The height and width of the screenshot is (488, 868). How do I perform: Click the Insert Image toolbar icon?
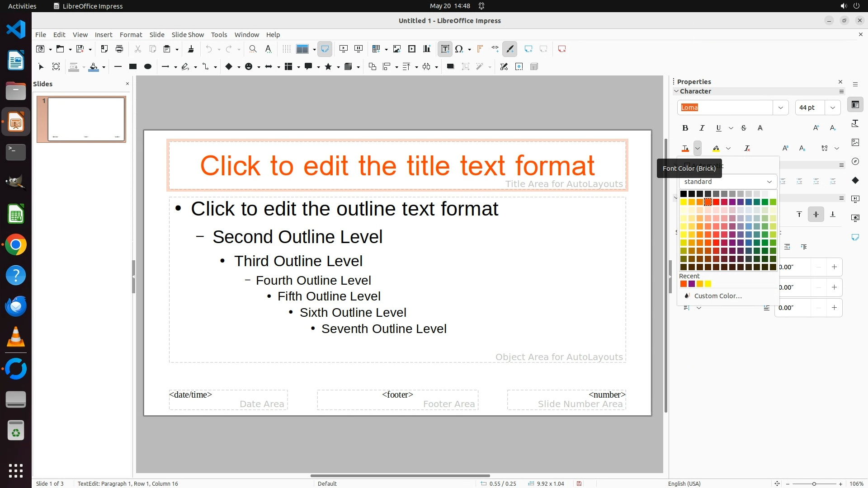click(x=396, y=49)
